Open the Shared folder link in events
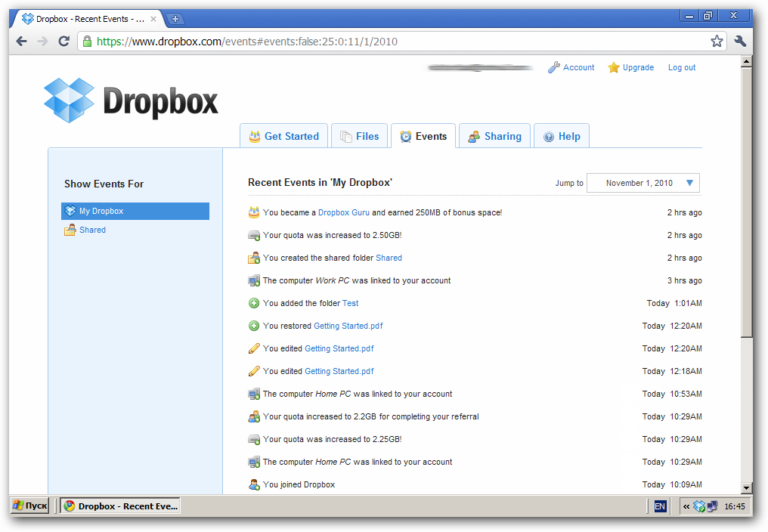The height and width of the screenshot is (532, 768). (389, 258)
